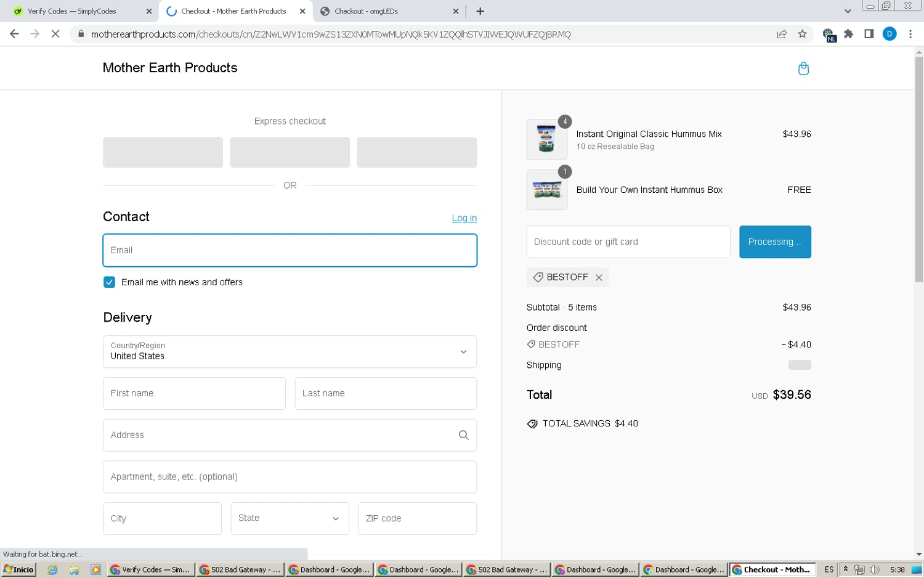The image size is (924, 578).
Task: Remove the BESTOFF discount code tag
Action: point(599,278)
